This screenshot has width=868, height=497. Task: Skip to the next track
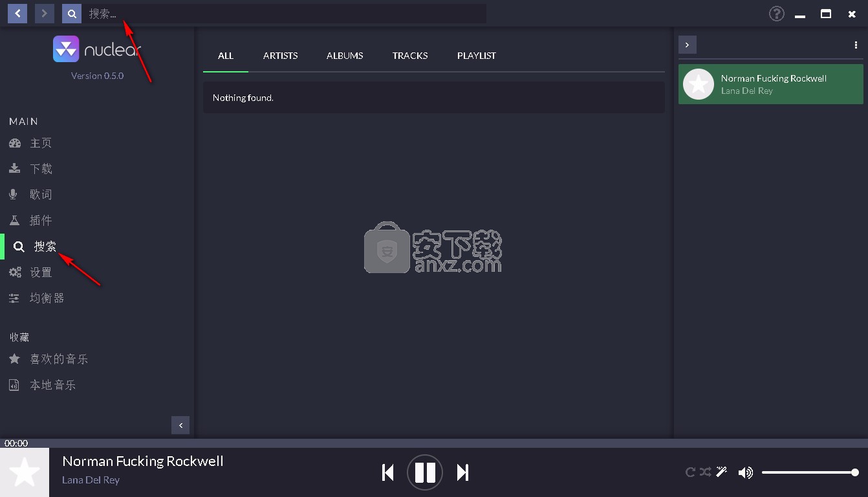[462, 472]
